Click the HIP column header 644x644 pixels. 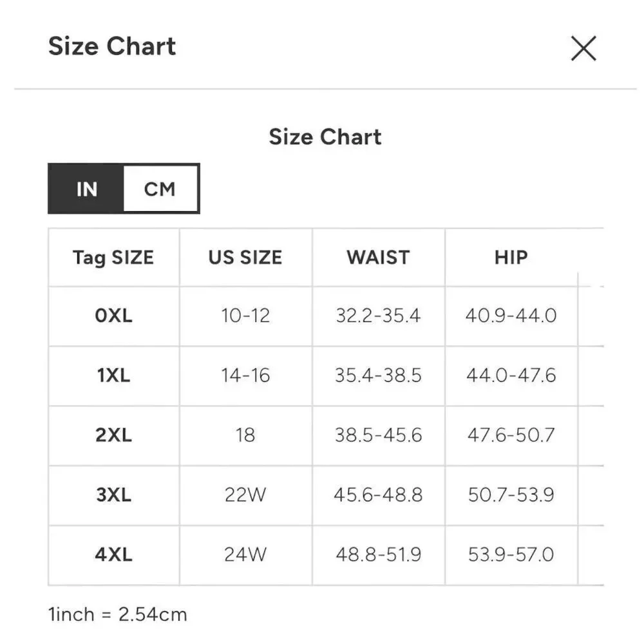[x=511, y=258]
